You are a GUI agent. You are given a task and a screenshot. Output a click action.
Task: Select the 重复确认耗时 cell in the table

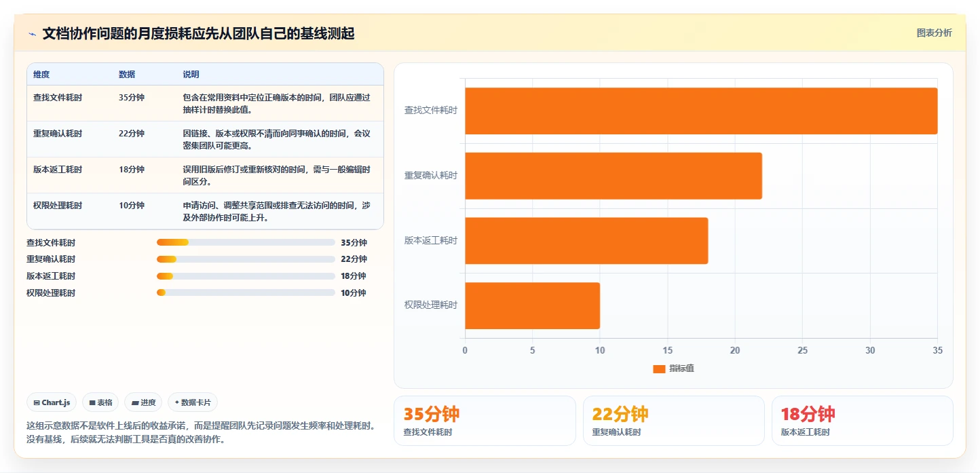point(58,134)
